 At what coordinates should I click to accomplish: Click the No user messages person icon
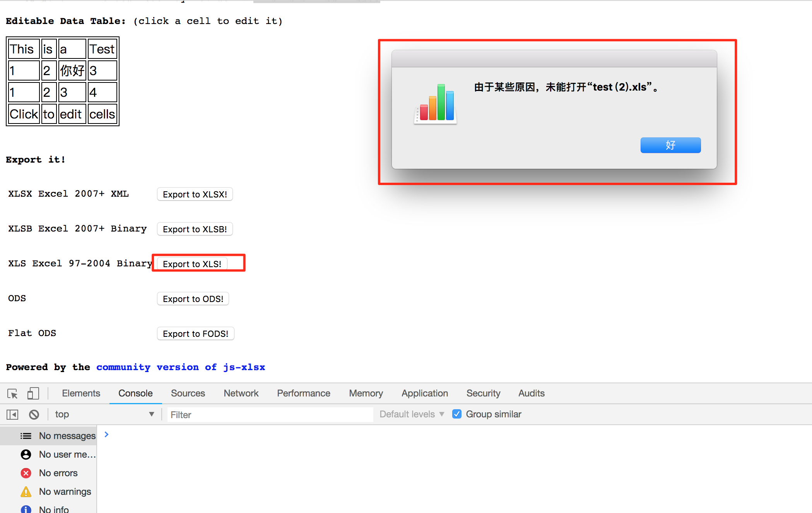tap(26, 454)
